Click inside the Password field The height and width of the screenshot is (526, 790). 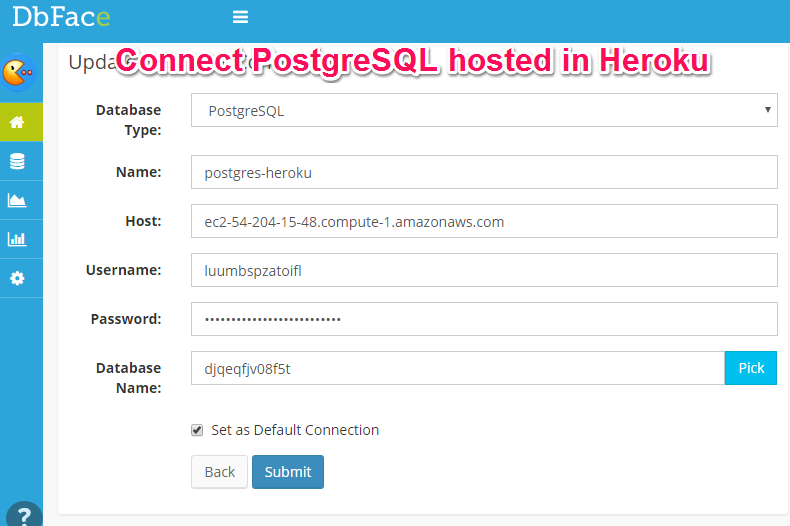click(x=484, y=319)
